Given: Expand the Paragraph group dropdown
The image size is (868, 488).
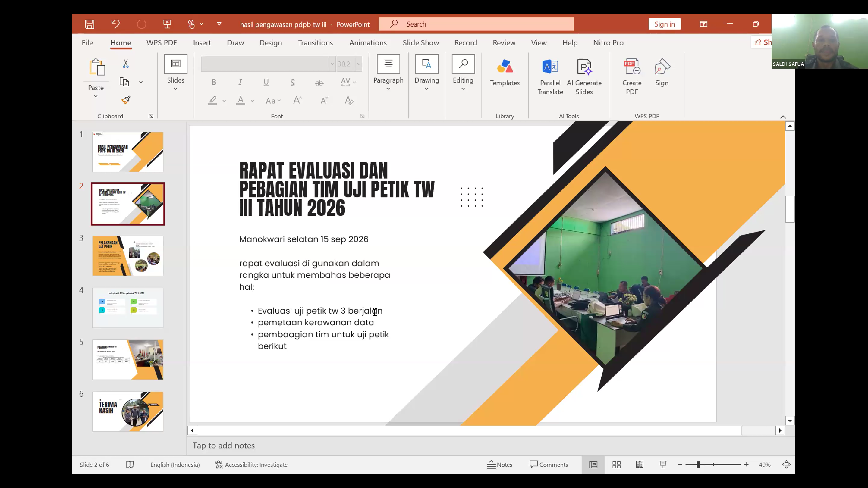Looking at the screenshot, I should (x=388, y=89).
